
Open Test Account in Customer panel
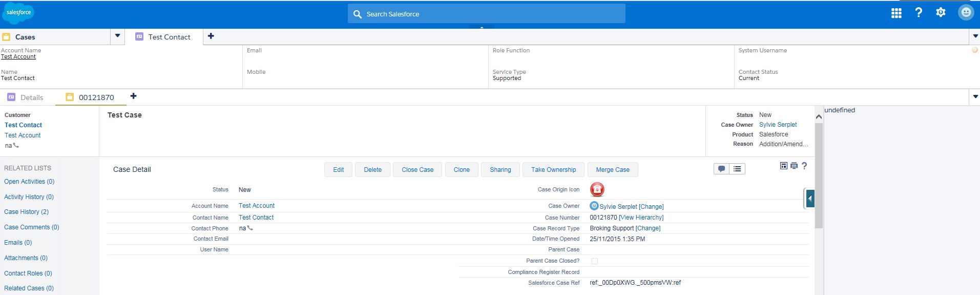[23, 135]
